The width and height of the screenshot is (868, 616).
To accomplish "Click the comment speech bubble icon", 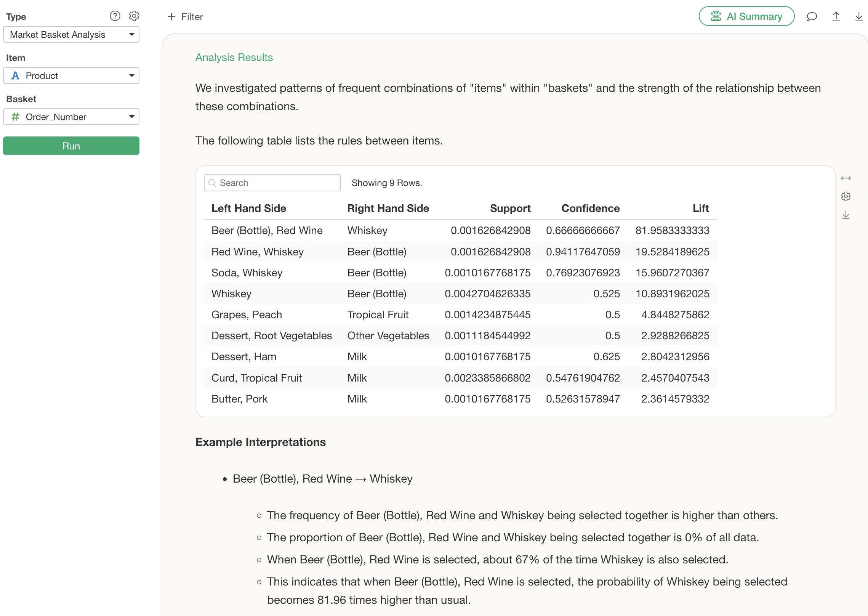I will pos(812,16).
